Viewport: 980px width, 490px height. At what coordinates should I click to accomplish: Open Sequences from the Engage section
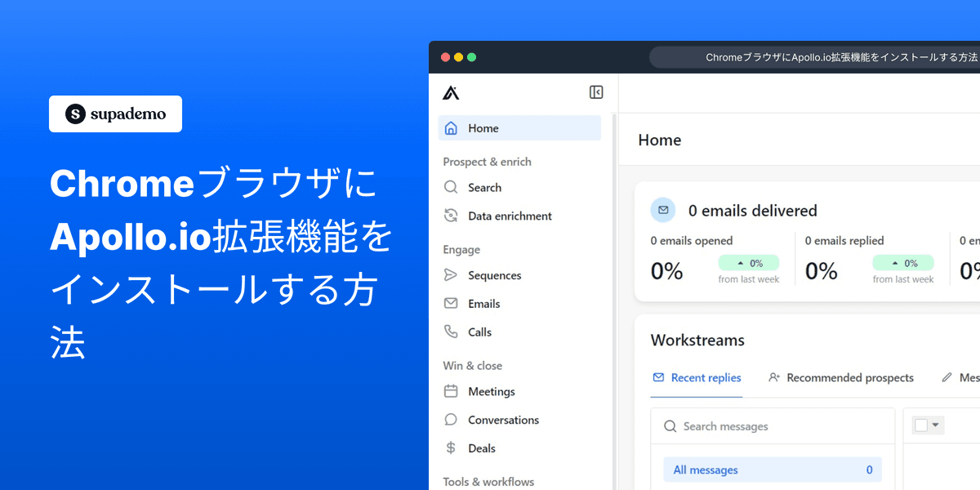pos(450,275)
